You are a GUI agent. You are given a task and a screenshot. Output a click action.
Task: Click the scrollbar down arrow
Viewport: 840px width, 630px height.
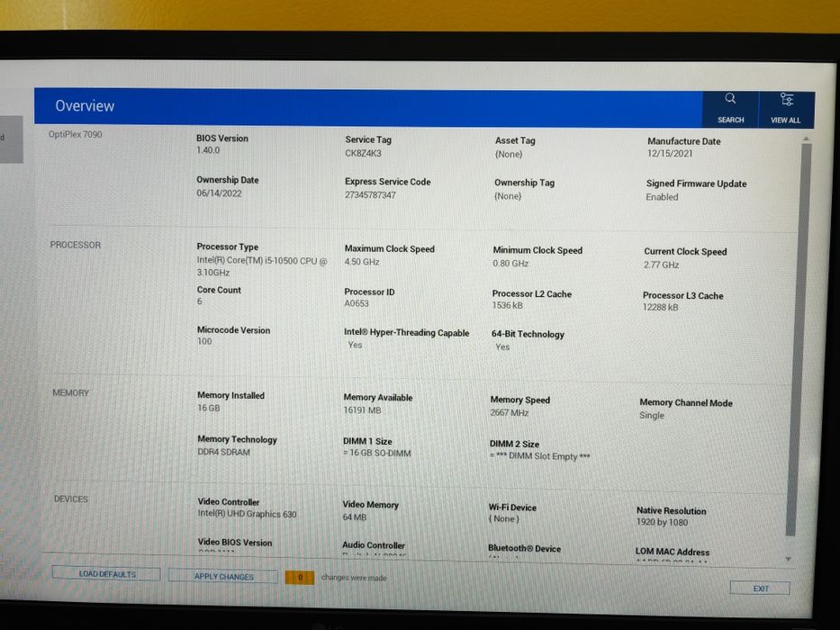pyautogui.click(x=788, y=559)
